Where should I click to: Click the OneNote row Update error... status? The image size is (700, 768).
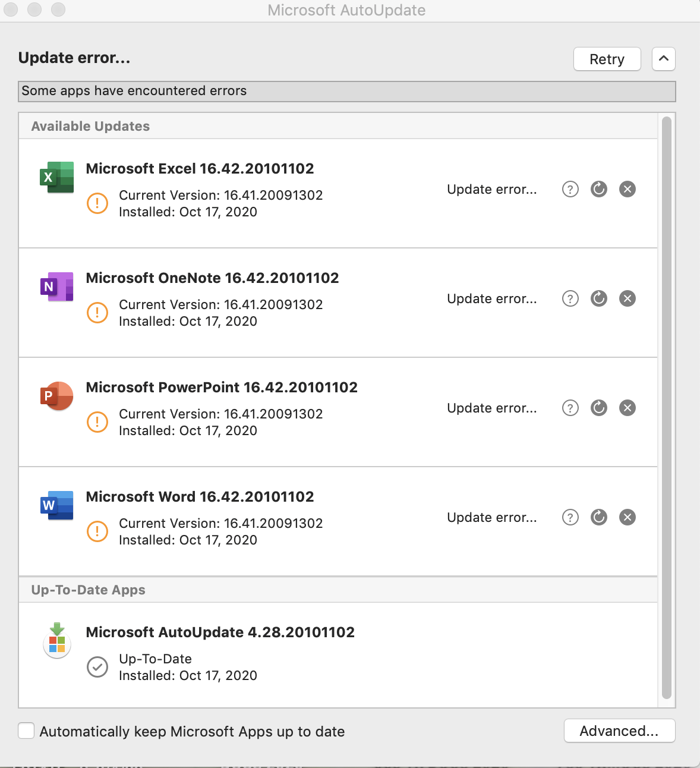(492, 298)
